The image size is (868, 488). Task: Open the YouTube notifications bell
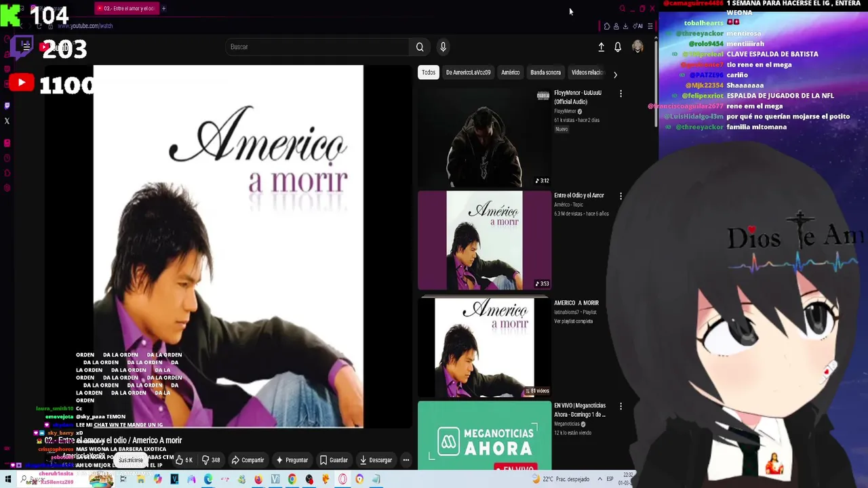pyautogui.click(x=618, y=47)
